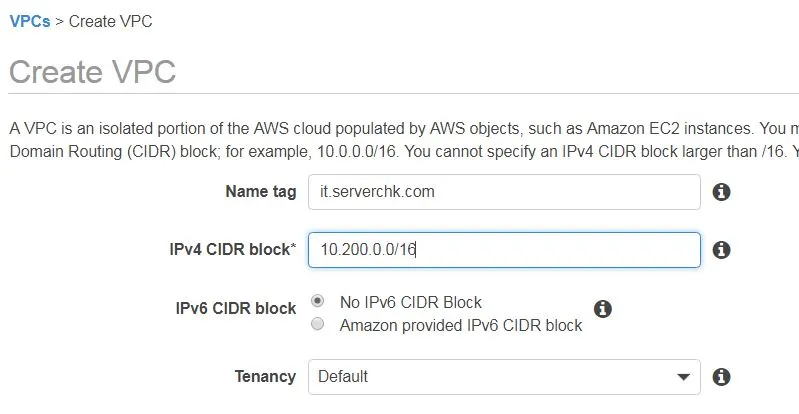
Task: Go back via the VPCs breadcrumb link
Action: (30, 21)
